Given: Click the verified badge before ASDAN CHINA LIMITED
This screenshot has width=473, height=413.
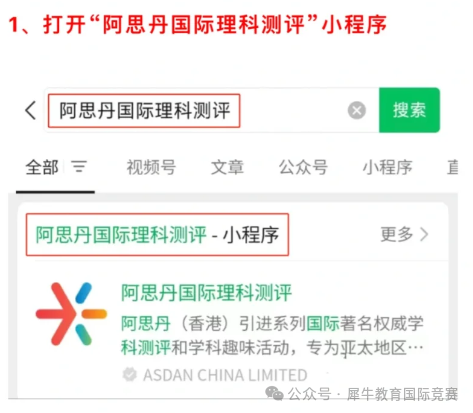Looking at the screenshot, I should (x=129, y=375).
